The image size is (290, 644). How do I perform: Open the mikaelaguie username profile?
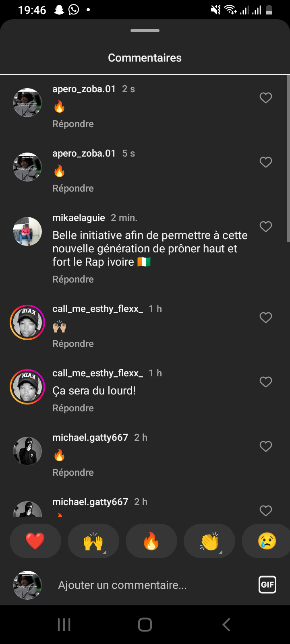click(79, 218)
